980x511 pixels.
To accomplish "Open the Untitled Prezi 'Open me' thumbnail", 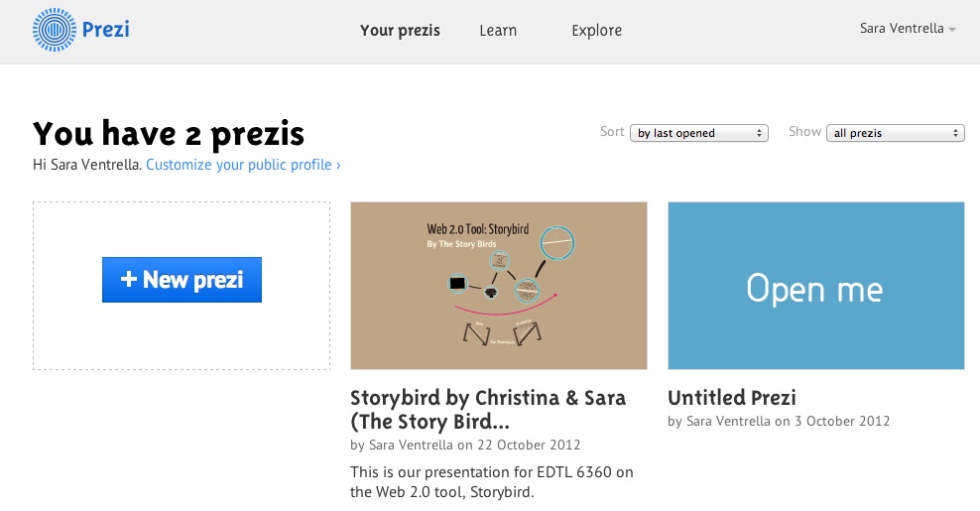I will click(x=816, y=286).
